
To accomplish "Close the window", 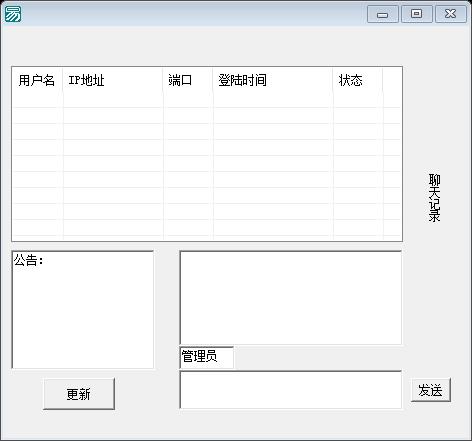I will click(x=451, y=14).
